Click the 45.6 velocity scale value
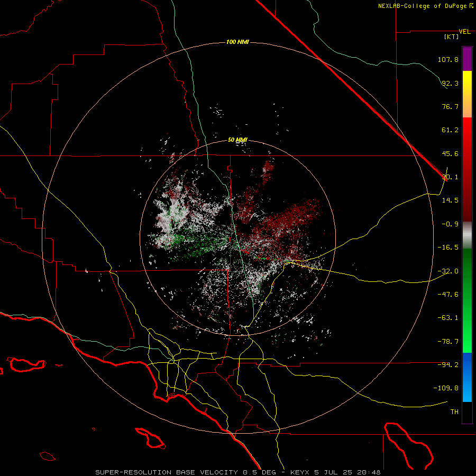The width and height of the screenshot is (476, 476). pos(450,153)
